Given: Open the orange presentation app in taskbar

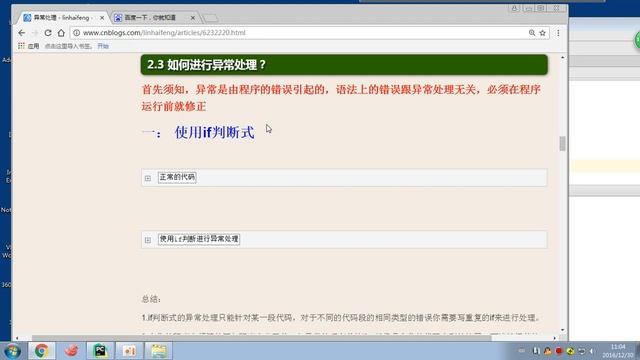Looking at the screenshot, I should pos(129,351).
